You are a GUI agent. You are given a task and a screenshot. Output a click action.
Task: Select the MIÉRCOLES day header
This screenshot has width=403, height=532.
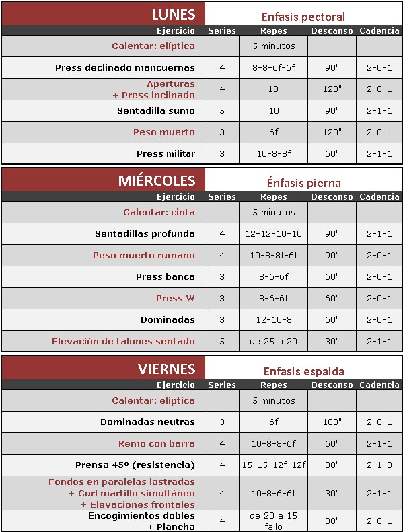tap(157, 180)
